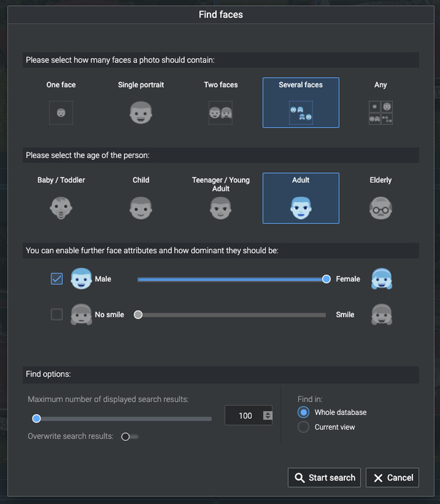Click the maximum results number field

click(x=245, y=416)
